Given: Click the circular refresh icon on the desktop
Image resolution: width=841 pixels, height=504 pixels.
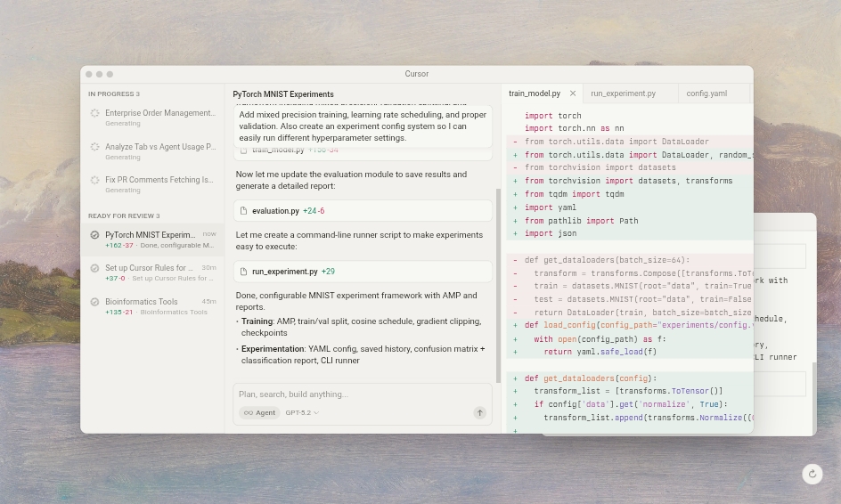Looking at the screenshot, I should [812, 475].
